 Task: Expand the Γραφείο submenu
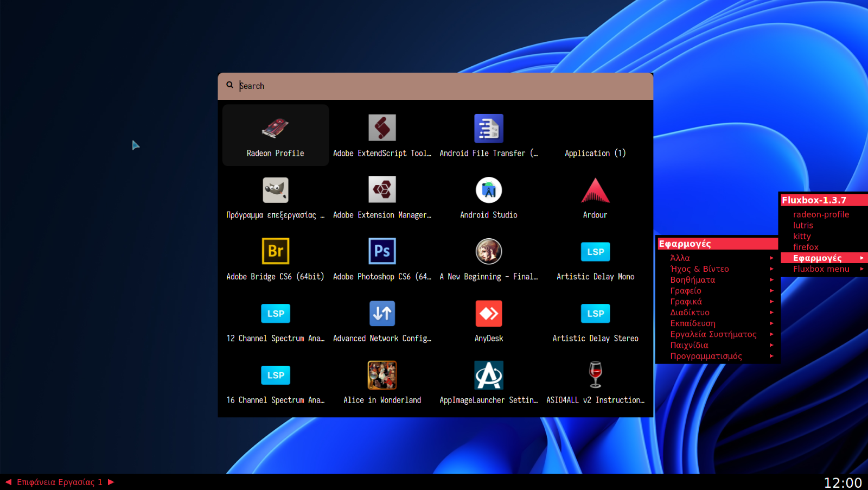(717, 290)
